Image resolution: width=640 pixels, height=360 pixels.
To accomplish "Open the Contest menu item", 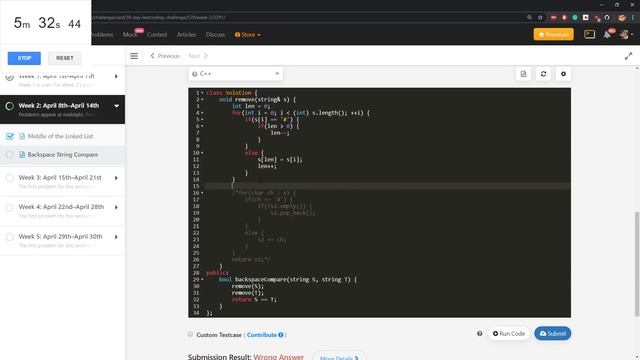I will (x=157, y=35).
